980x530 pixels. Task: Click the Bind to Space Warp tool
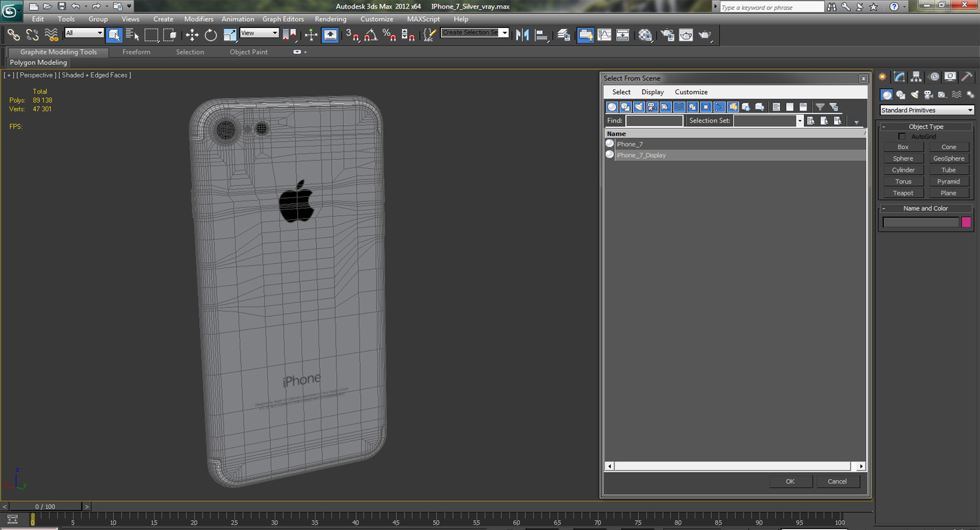tap(51, 35)
